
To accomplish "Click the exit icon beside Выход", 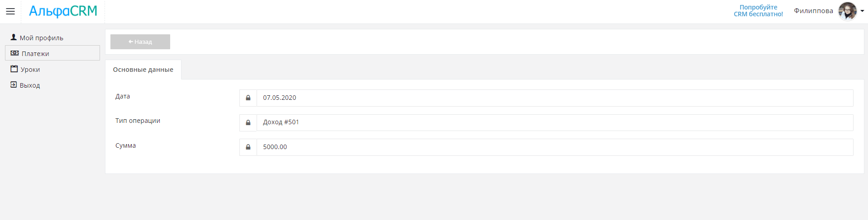I will tap(14, 84).
